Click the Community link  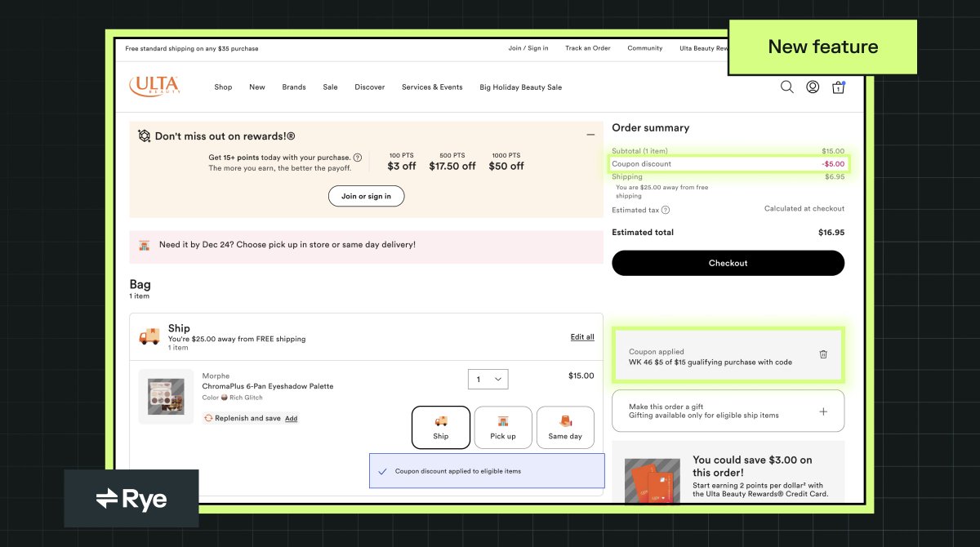645,48
